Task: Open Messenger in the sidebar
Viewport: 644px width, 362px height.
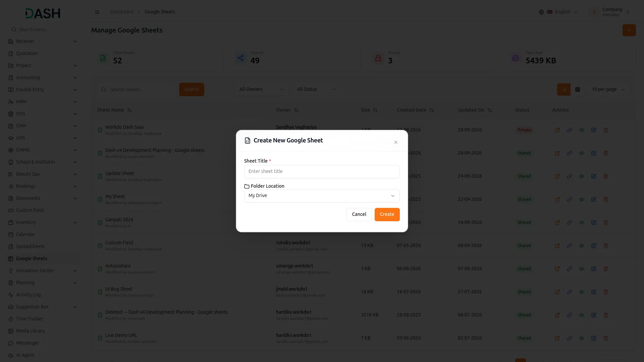Action: click(43, 343)
